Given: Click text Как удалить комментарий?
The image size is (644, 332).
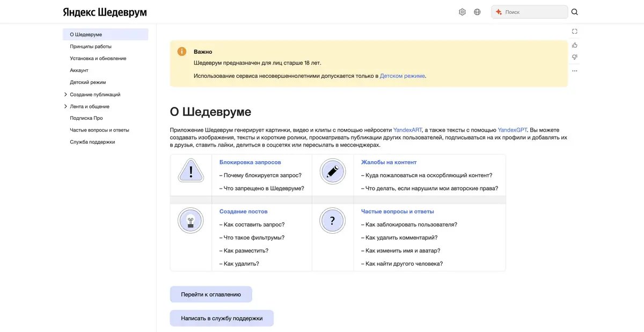Looking at the screenshot, I should [x=401, y=237].
